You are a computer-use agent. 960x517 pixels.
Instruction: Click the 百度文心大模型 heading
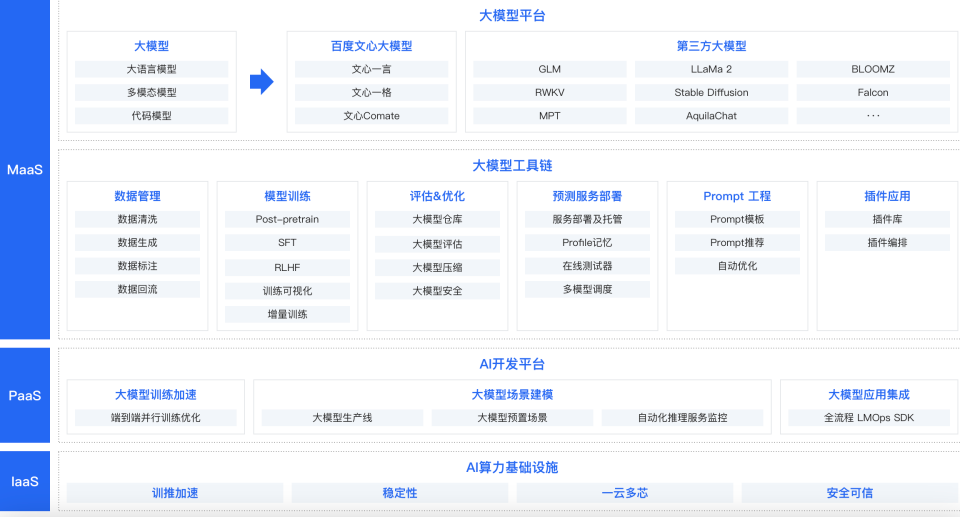371,46
